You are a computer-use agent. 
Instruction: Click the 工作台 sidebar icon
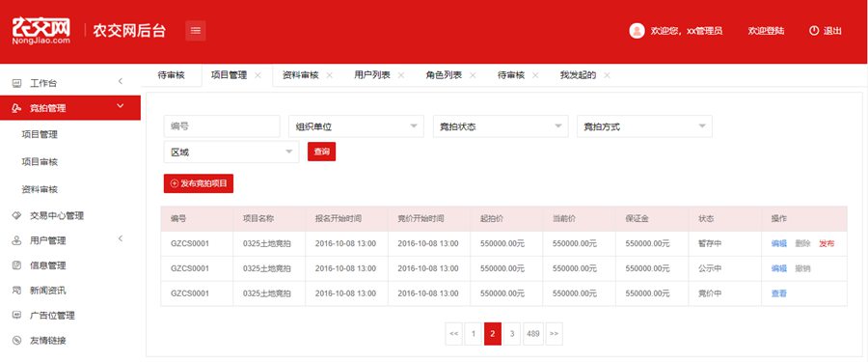click(16, 83)
